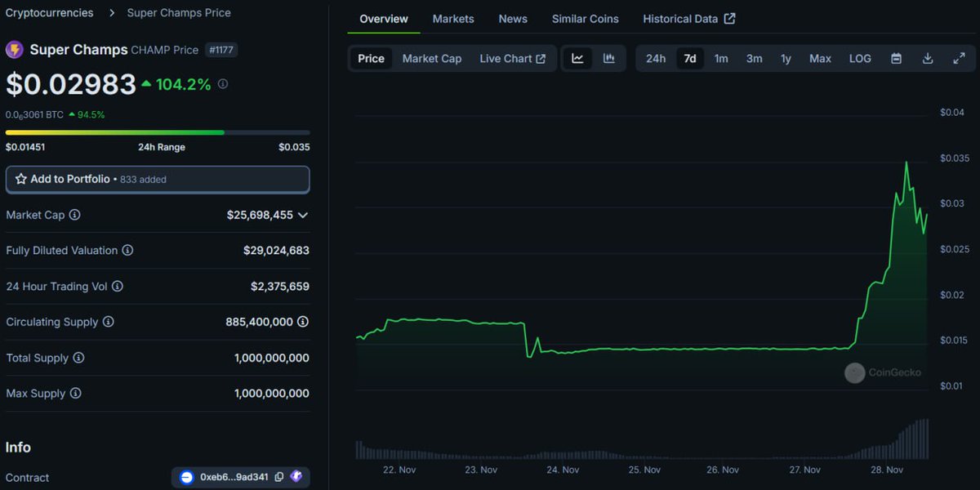980x490 pixels.
Task: Click the external link icon on Historical Data
Action: click(x=729, y=19)
